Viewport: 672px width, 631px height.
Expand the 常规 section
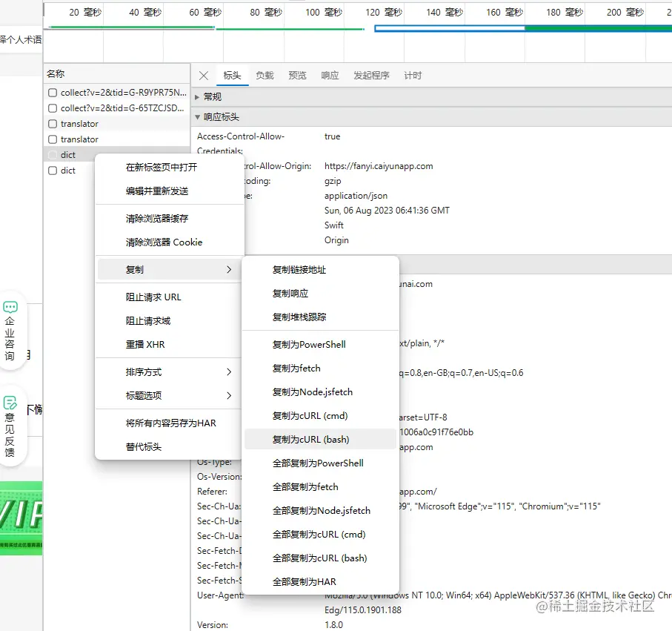(198, 97)
